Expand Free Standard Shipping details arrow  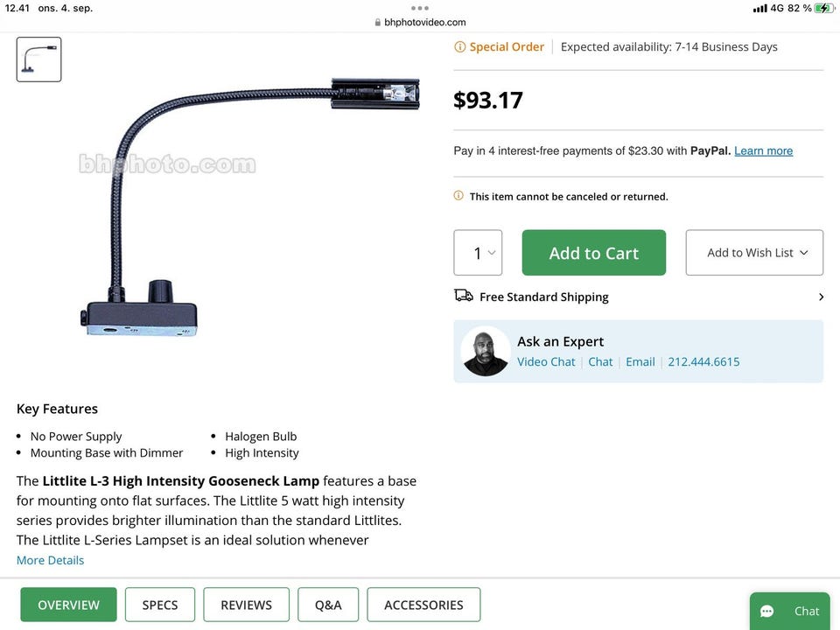[821, 297]
